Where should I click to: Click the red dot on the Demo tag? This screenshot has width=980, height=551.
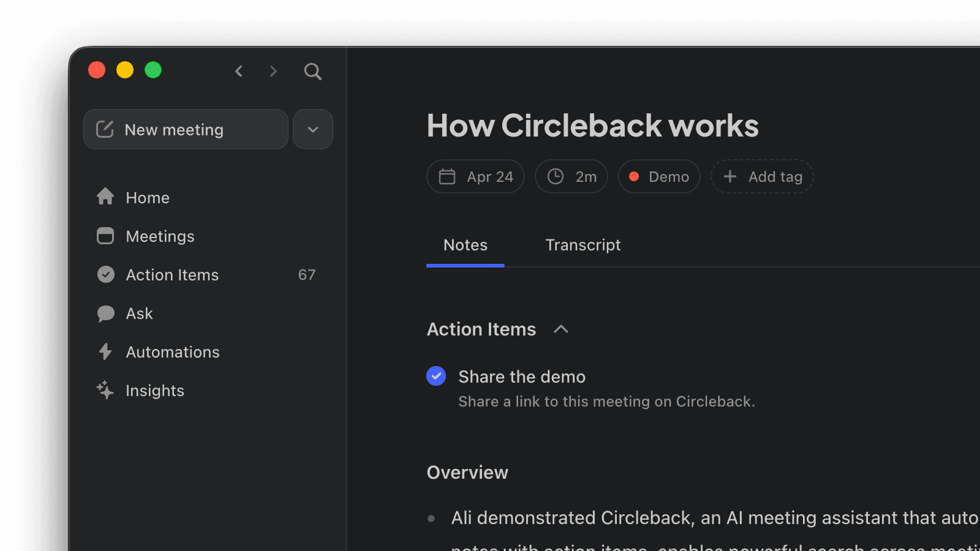pos(634,176)
